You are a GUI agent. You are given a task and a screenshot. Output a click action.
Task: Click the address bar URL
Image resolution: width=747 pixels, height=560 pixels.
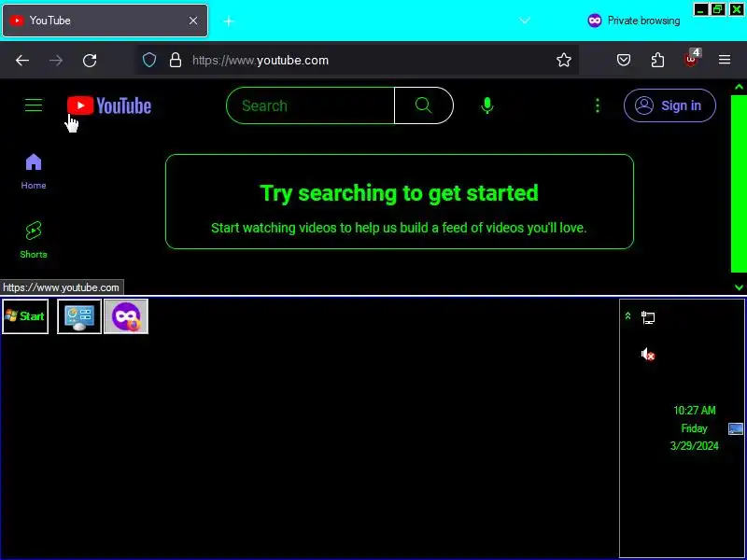click(261, 61)
